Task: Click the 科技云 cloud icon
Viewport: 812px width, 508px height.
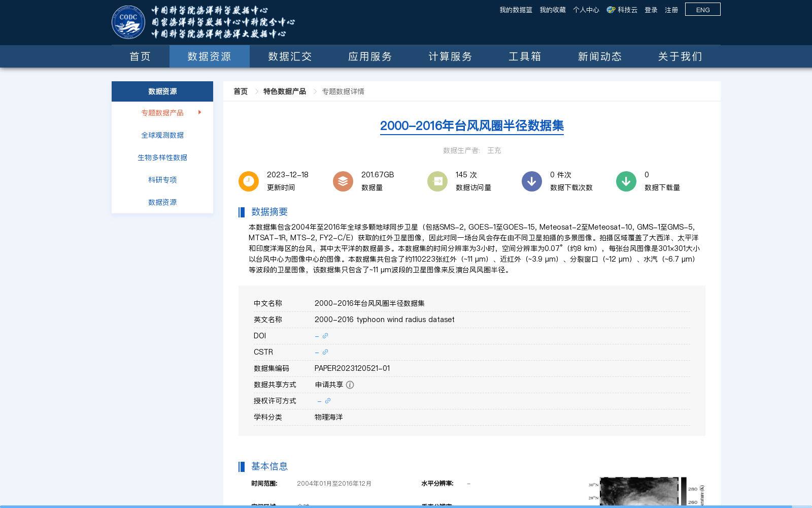Action: pyautogui.click(x=611, y=10)
